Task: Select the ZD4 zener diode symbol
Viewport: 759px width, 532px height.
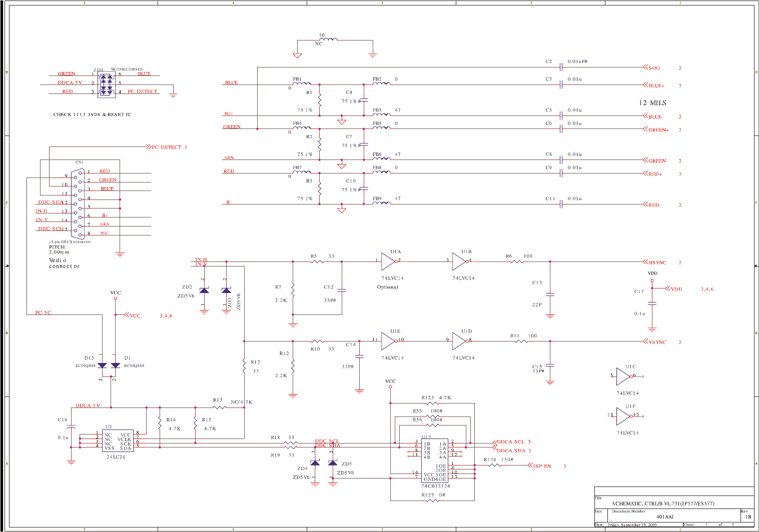Action: tap(315, 463)
